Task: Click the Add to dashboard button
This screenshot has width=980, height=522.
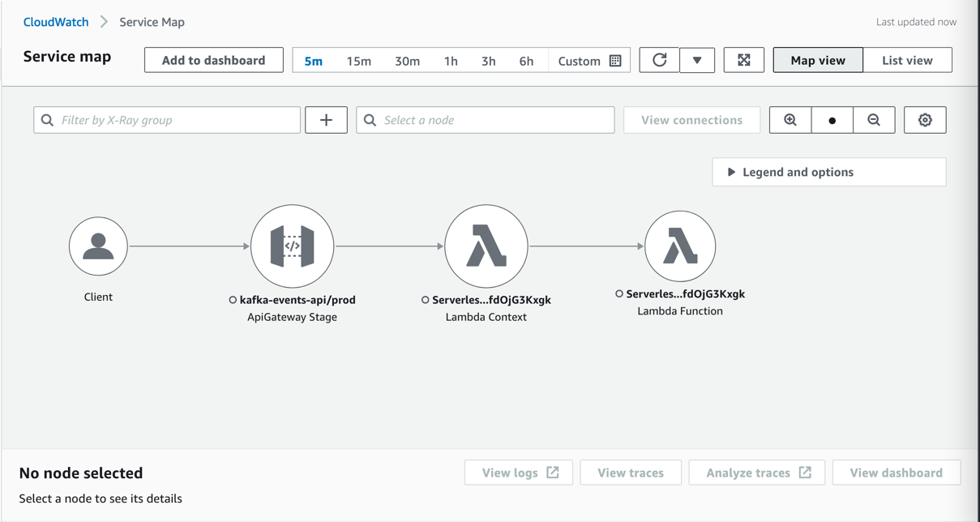Action: [x=214, y=60]
